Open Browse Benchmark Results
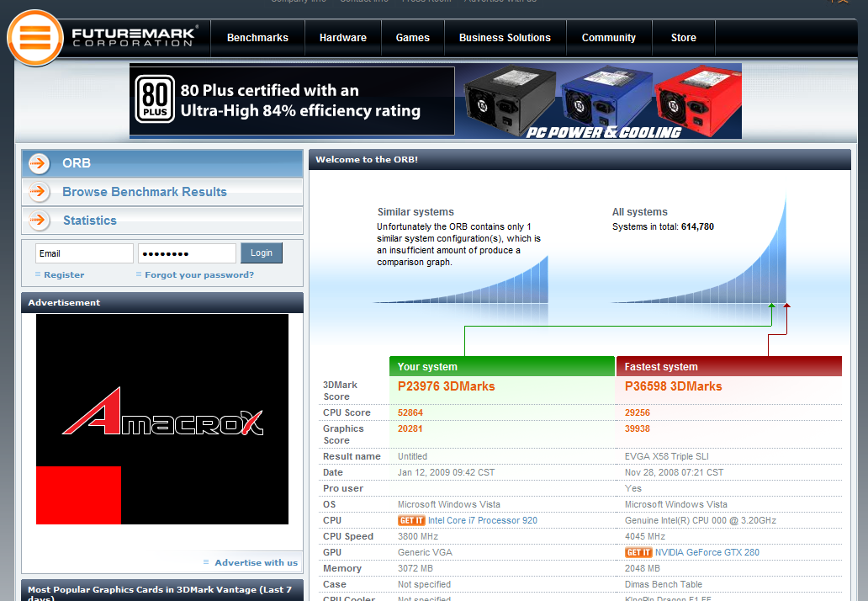 tap(162, 192)
